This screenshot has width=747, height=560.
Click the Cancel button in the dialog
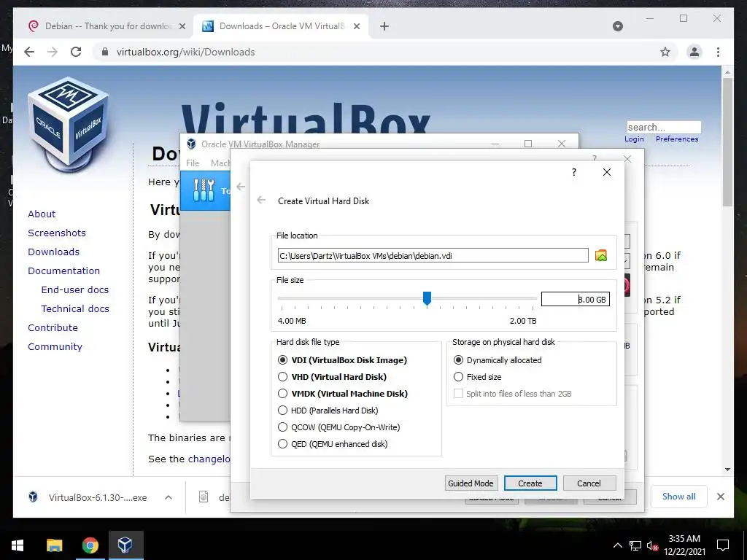pyautogui.click(x=589, y=483)
